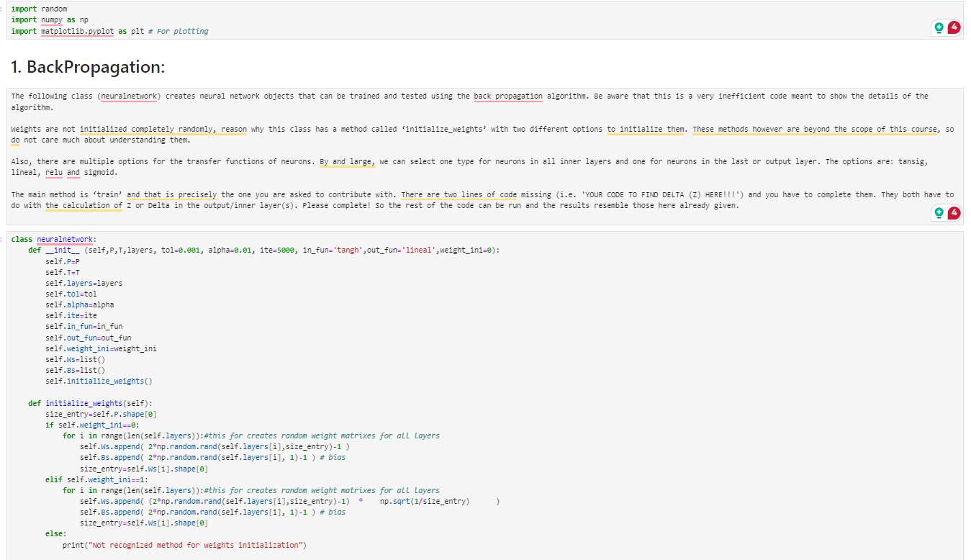Click the underlined phrase 'back propagation'
Viewport: 971px width, 560px height.
click(x=508, y=94)
